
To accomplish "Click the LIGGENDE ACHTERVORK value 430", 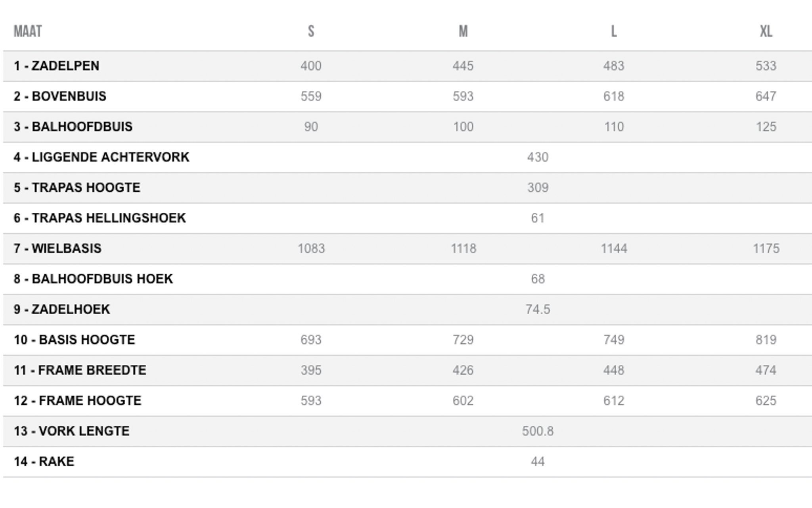I will pyautogui.click(x=538, y=158).
